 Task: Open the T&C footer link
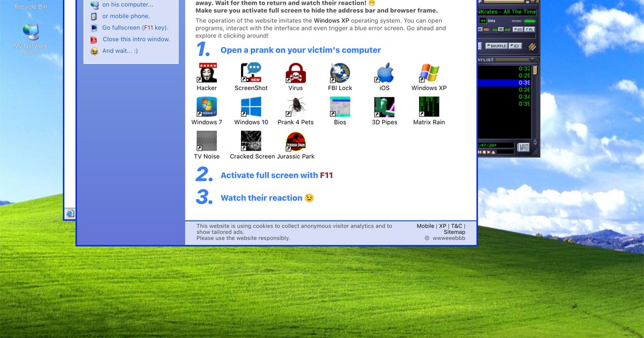click(x=457, y=226)
